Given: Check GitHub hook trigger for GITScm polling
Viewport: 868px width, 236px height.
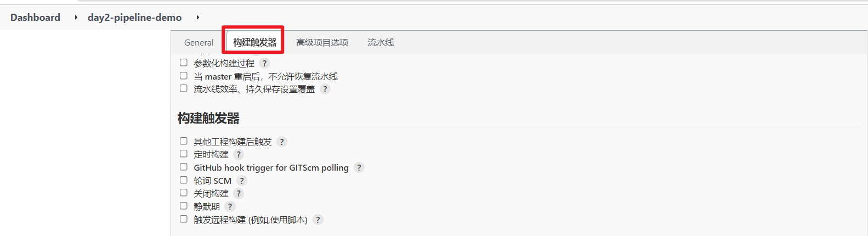Looking at the screenshot, I should [x=184, y=167].
